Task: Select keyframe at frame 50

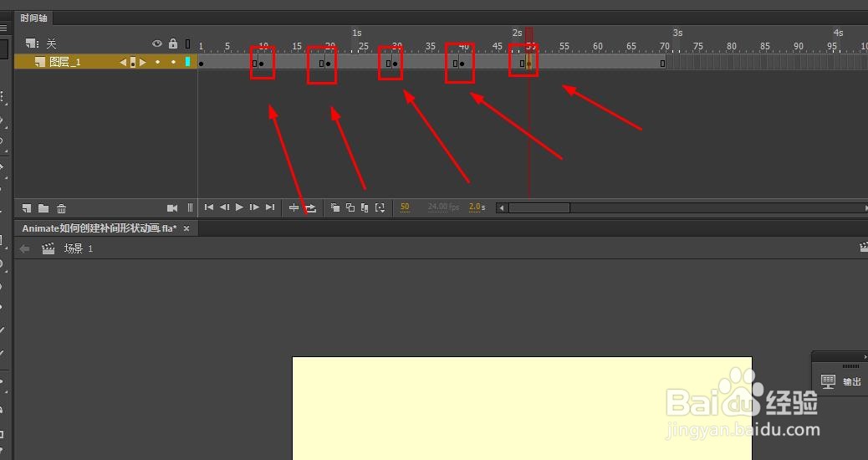Action: click(x=529, y=64)
